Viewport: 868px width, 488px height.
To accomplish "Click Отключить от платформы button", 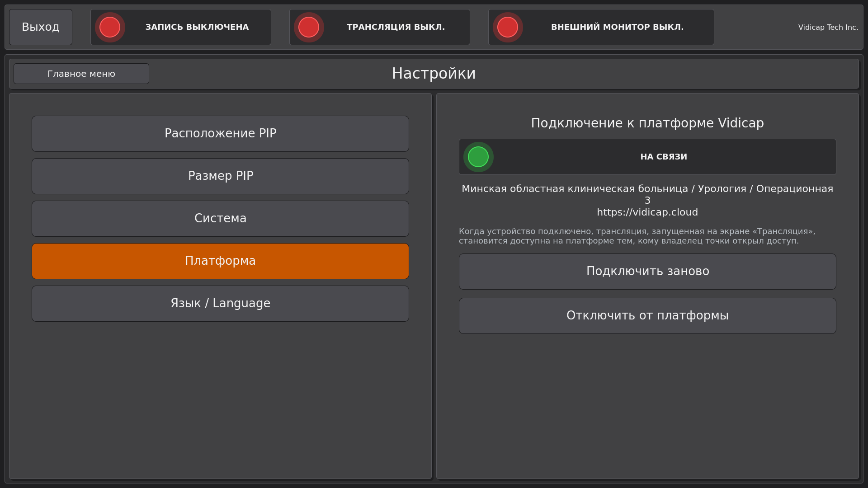I will [647, 316].
